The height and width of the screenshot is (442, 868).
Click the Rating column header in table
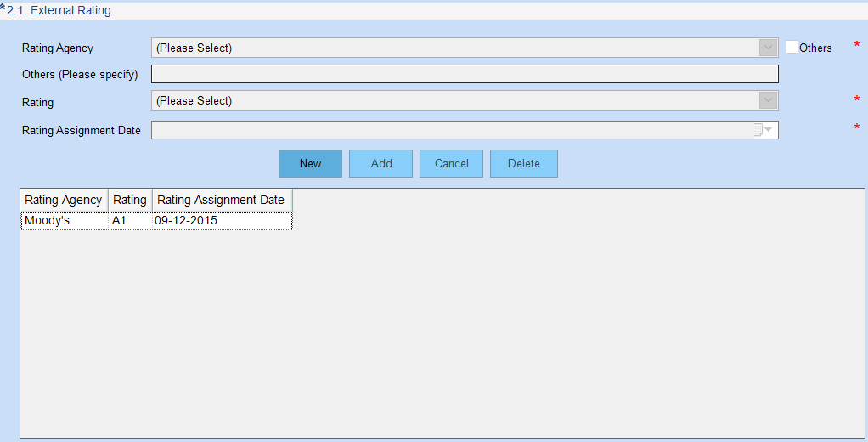[x=130, y=200]
